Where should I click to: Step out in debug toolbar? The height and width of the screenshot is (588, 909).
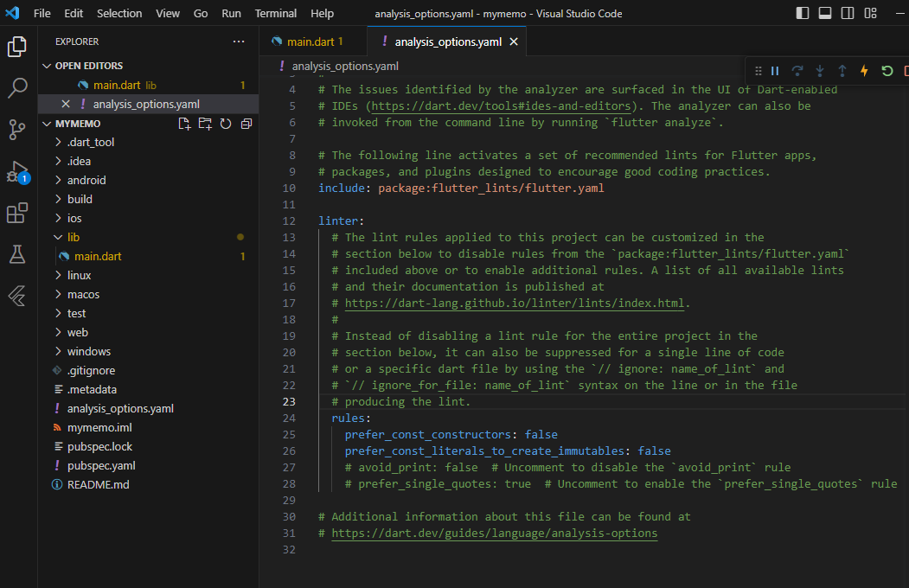coord(842,71)
